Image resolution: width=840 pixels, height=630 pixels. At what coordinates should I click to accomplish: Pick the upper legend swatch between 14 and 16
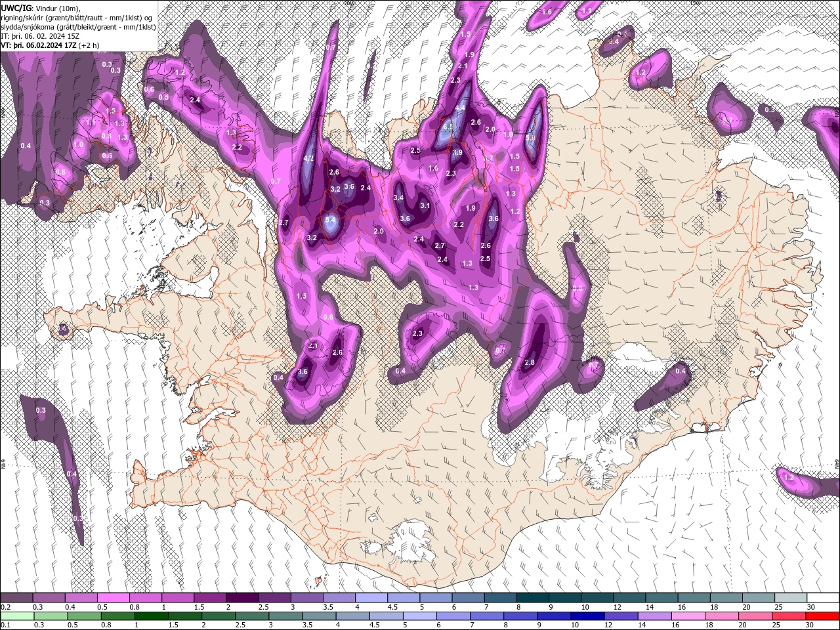661,598
